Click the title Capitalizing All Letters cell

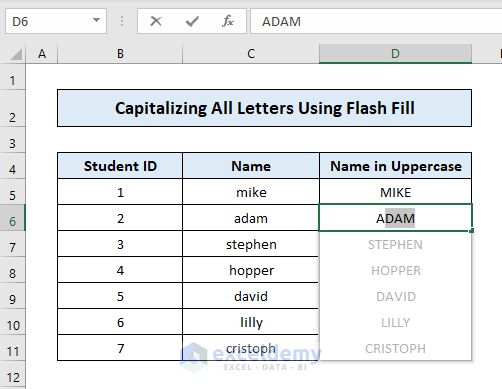[x=265, y=108]
